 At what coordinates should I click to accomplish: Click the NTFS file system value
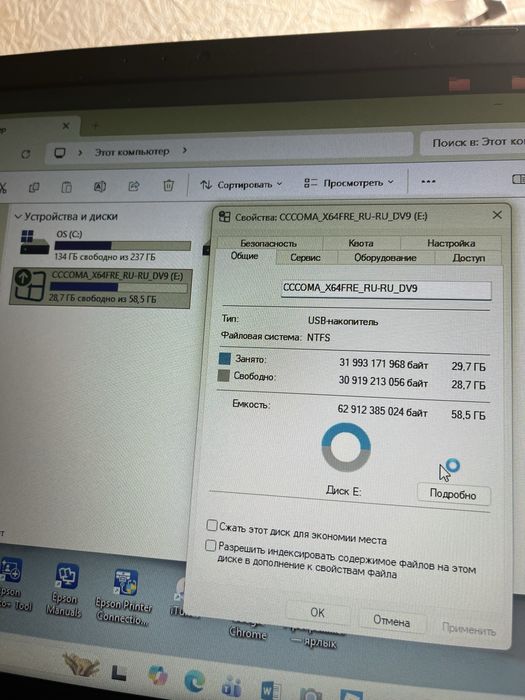(319, 338)
